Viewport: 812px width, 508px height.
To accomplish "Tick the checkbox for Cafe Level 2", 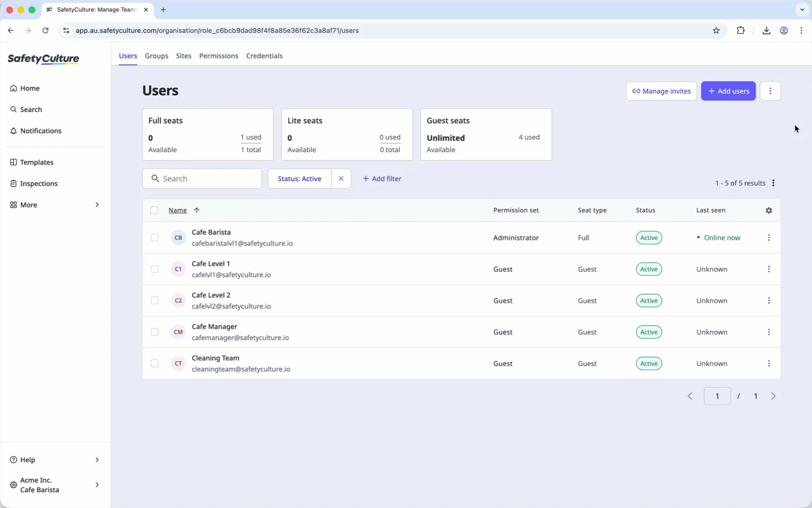I will point(155,300).
